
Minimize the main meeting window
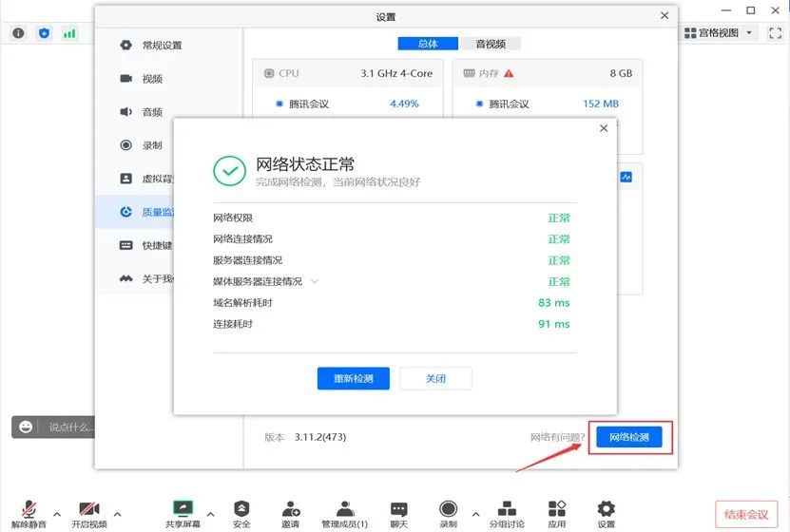[726, 10]
